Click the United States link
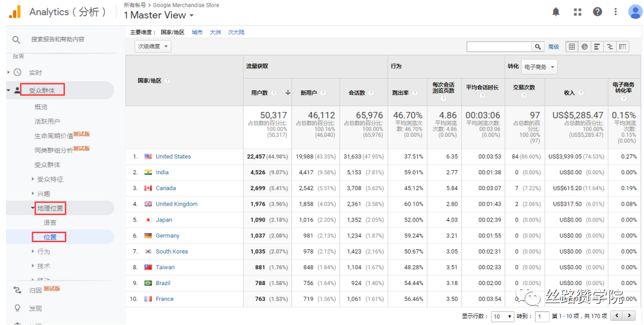The height and width of the screenshot is (325, 644). click(x=173, y=156)
